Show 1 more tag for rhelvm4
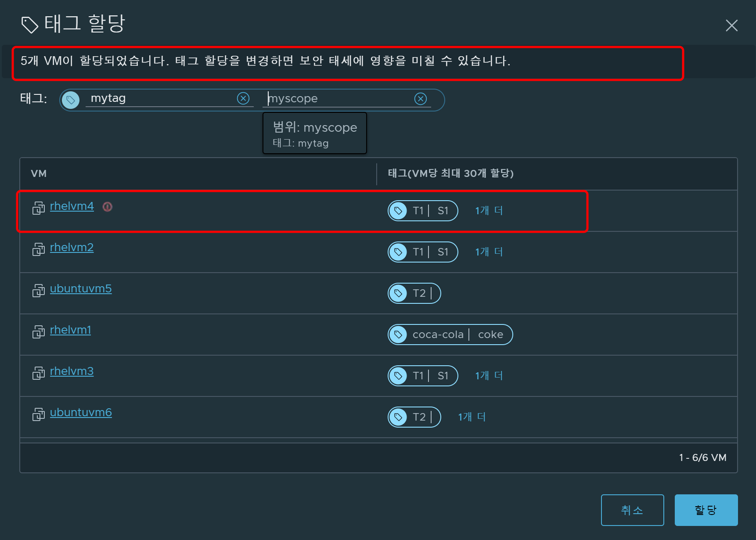This screenshot has width=756, height=540. pos(489,211)
